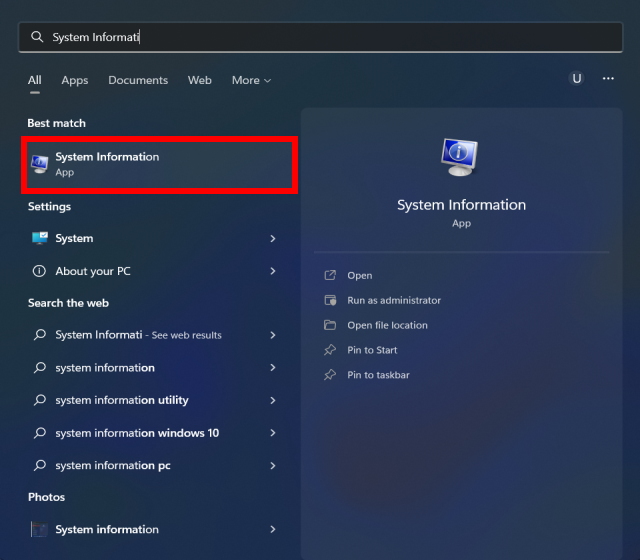This screenshot has height=560, width=640.
Task: Open the three-dots more options menu
Action: pyautogui.click(x=608, y=79)
